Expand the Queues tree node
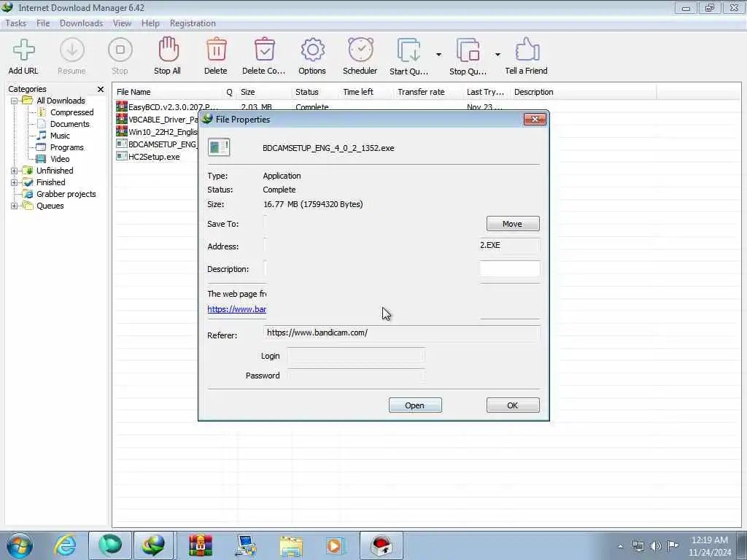The height and width of the screenshot is (560, 747). click(x=15, y=206)
